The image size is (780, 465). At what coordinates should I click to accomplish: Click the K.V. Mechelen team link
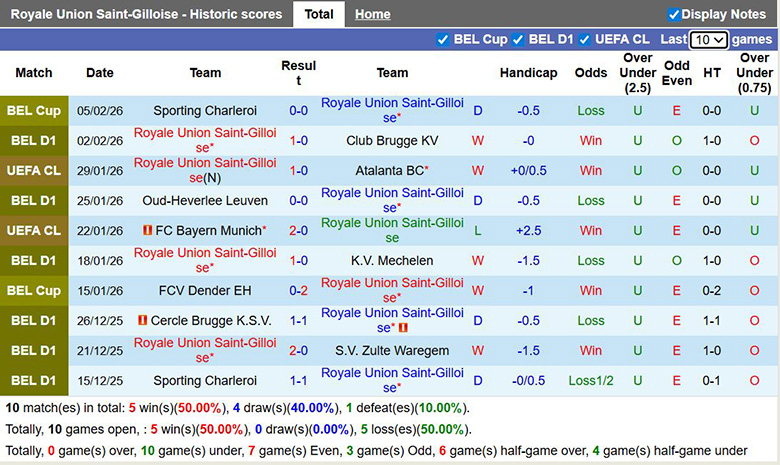(x=392, y=261)
